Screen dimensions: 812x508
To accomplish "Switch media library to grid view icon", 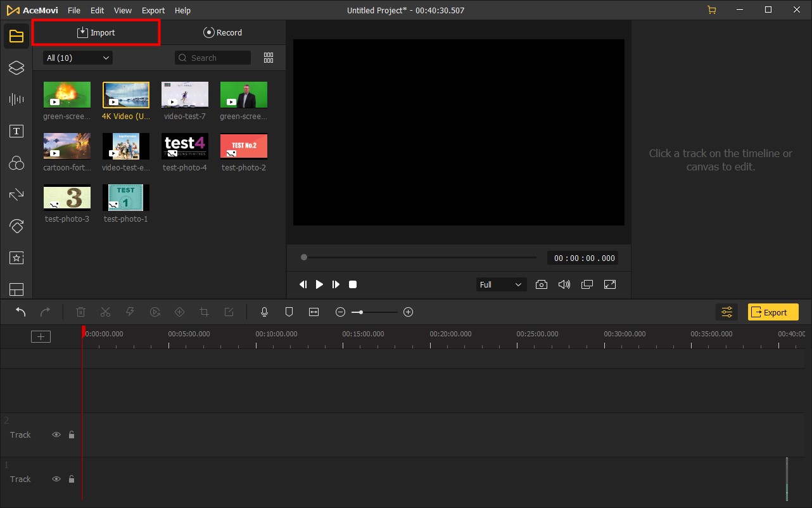I will [269, 58].
